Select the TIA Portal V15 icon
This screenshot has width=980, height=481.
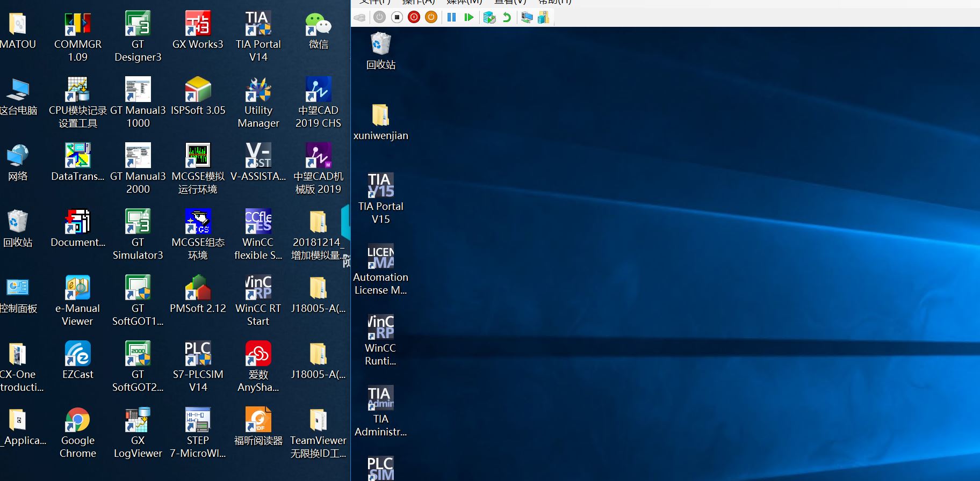(380, 186)
